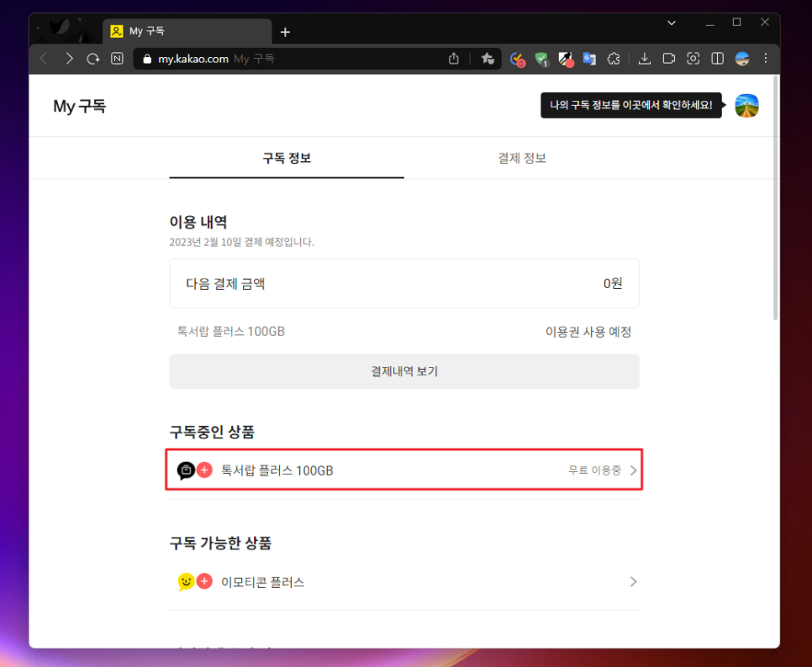Click the 다음 결제 금액 box
812x667 pixels.
tap(404, 284)
